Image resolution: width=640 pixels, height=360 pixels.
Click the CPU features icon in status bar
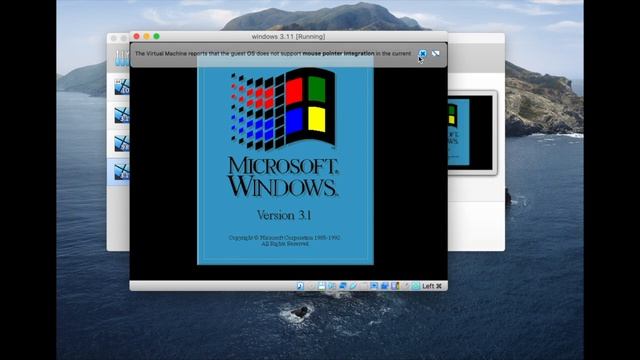tap(395, 286)
